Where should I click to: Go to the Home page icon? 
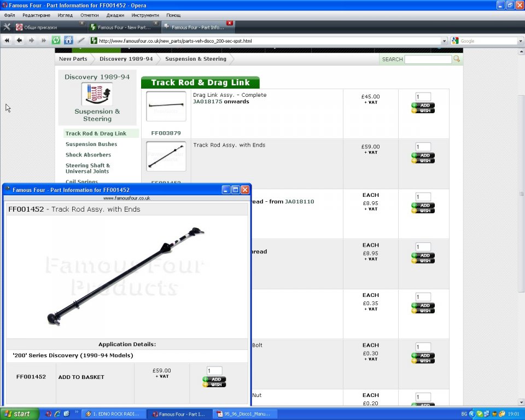pyautogui.click(x=68, y=40)
